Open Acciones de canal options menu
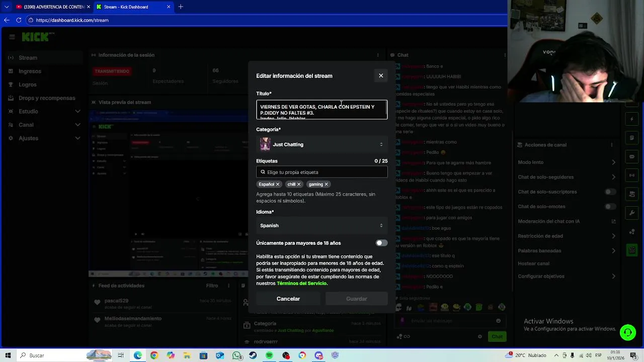644x362 pixels. coord(612,145)
